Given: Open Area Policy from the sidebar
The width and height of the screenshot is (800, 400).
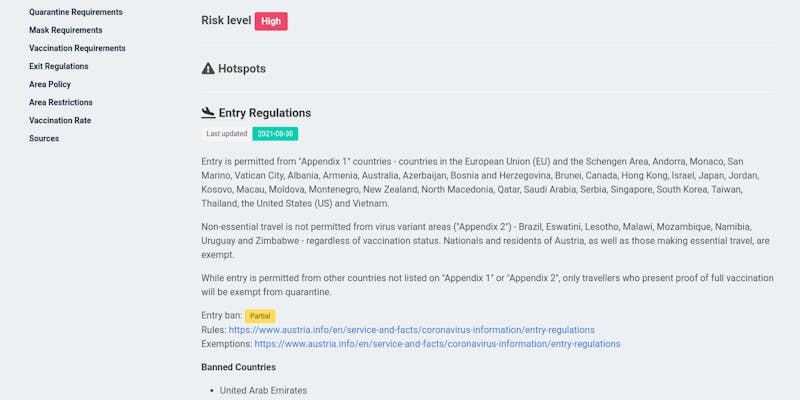Looking at the screenshot, I should (50, 84).
